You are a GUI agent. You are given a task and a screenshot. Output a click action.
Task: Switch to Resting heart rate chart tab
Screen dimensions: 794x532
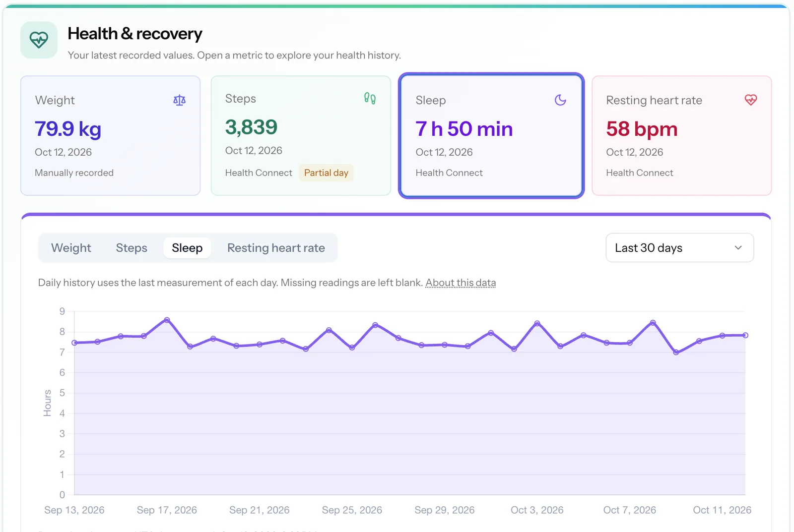tap(276, 248)
